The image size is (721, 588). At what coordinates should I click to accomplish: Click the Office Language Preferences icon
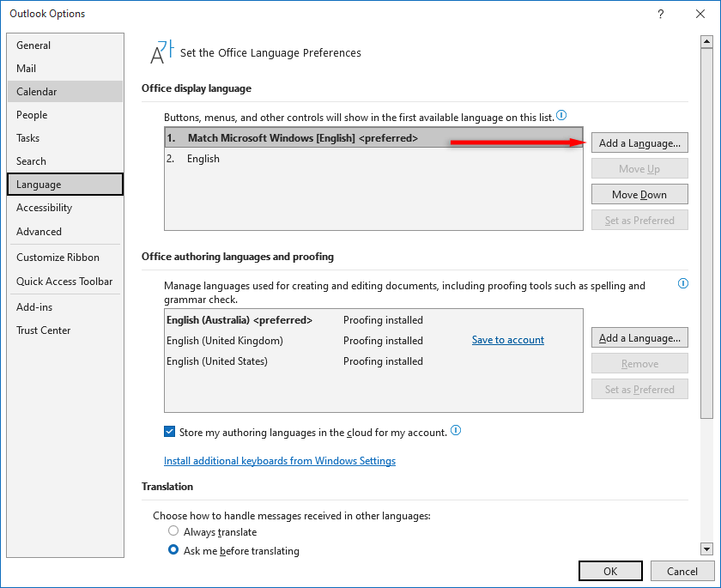point(161,52)
